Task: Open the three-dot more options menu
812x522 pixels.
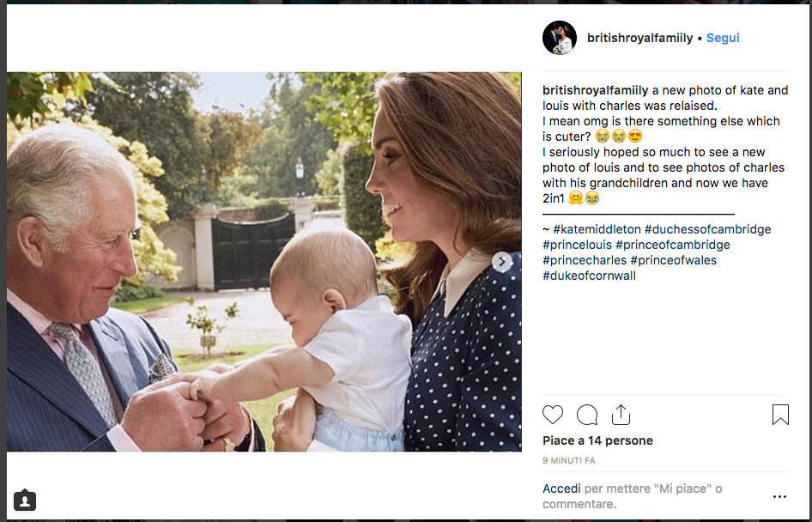Action: click(x=779, y=496)
